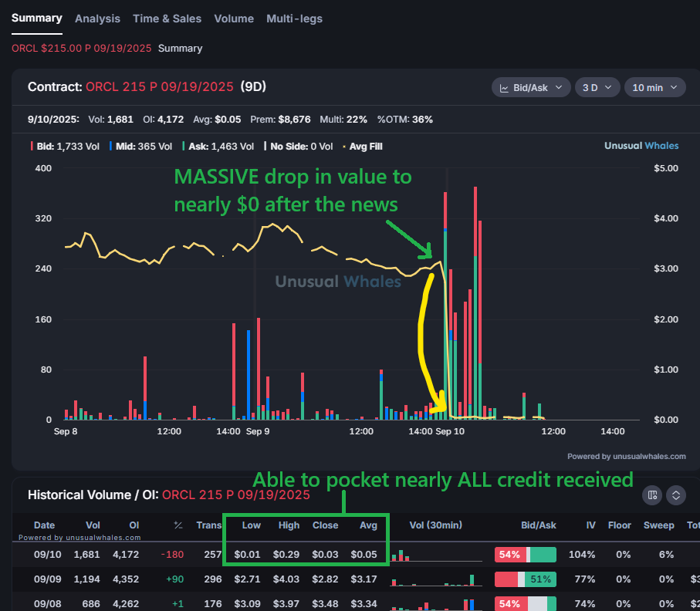Toggle the Avg Fill legend line
Image resolution: width=700 pixels, height=611 pixels.
coord(363,147)
